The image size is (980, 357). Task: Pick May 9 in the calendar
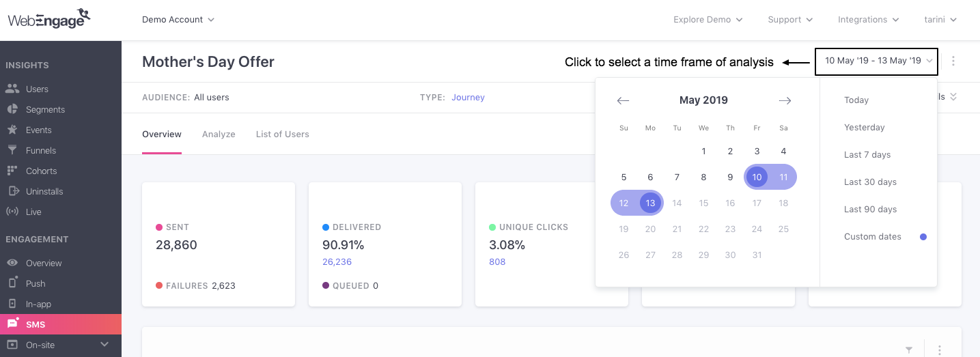[x=730, y=177]
